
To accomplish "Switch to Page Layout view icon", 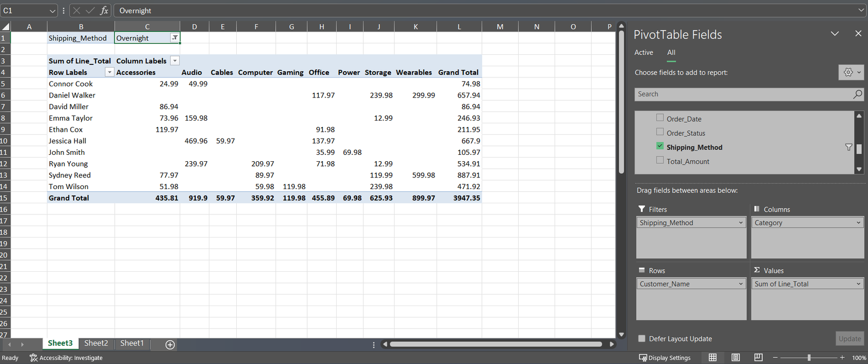I will click(735, 358).
